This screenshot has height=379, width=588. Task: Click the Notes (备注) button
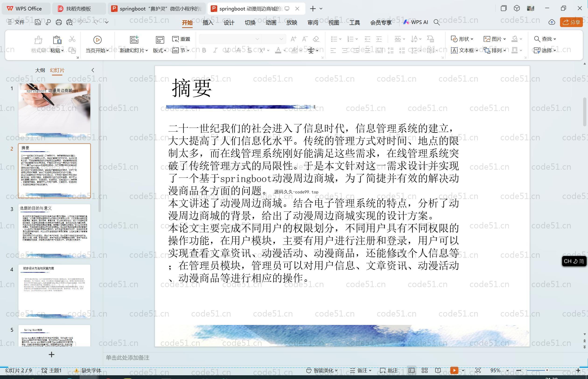(x=361, y=370)
